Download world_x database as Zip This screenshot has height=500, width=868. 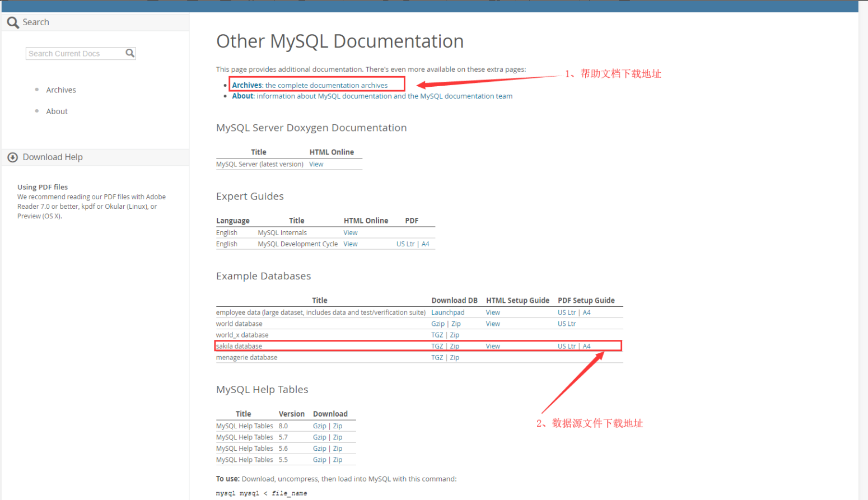coord(454,335)
